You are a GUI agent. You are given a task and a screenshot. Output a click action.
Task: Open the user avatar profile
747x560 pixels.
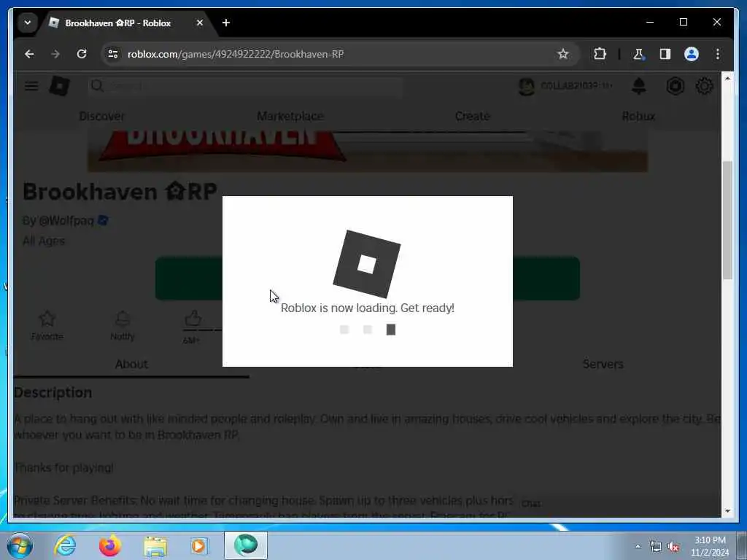[x=527, y=86]
